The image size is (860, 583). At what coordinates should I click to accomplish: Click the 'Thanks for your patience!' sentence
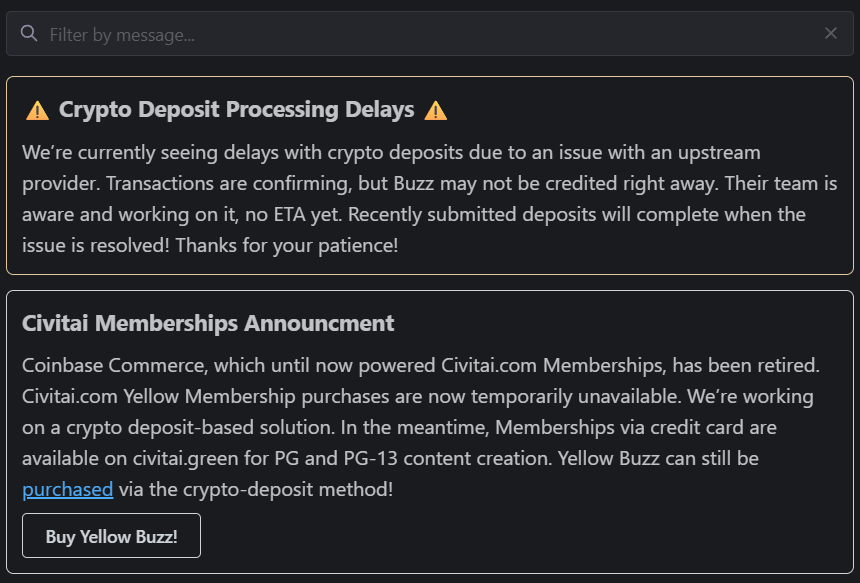tap(286, 245)
